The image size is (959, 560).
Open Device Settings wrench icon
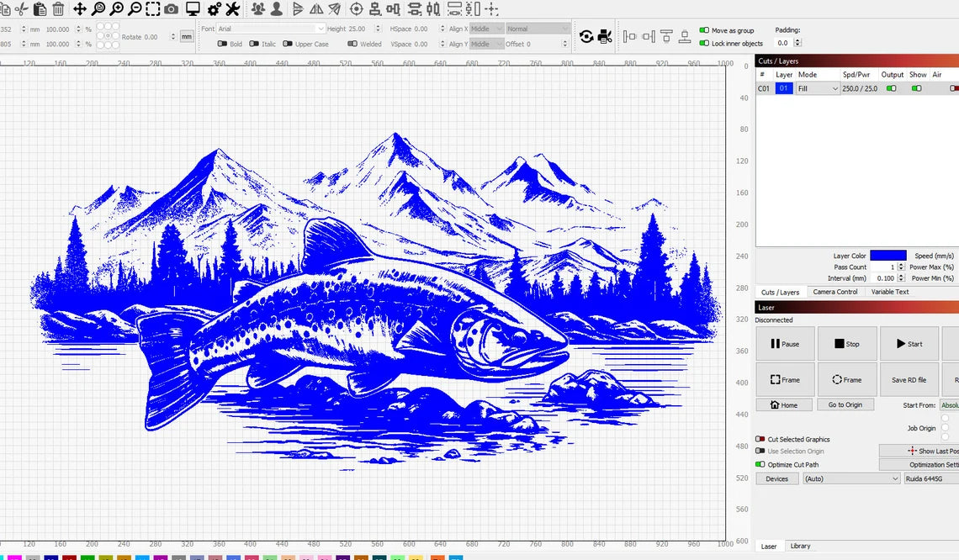pos(233,9)
